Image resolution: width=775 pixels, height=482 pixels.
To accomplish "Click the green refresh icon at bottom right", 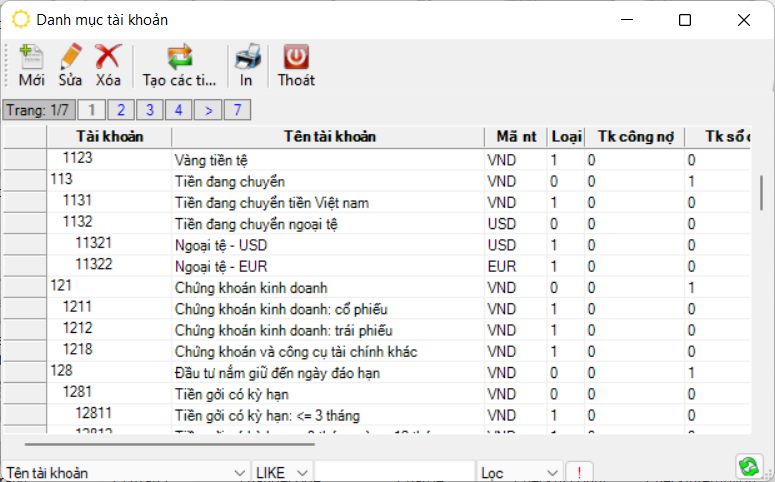I will (x=747, y=467).
